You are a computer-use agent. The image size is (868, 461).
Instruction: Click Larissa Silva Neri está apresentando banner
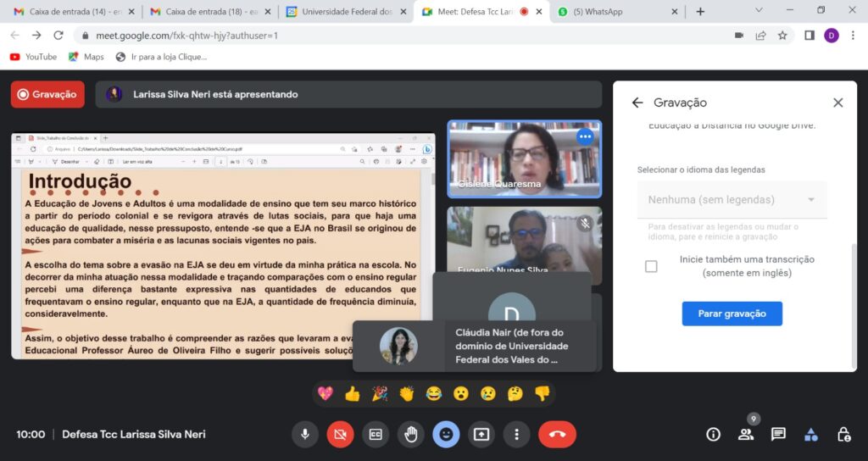[x=348, y=94]
